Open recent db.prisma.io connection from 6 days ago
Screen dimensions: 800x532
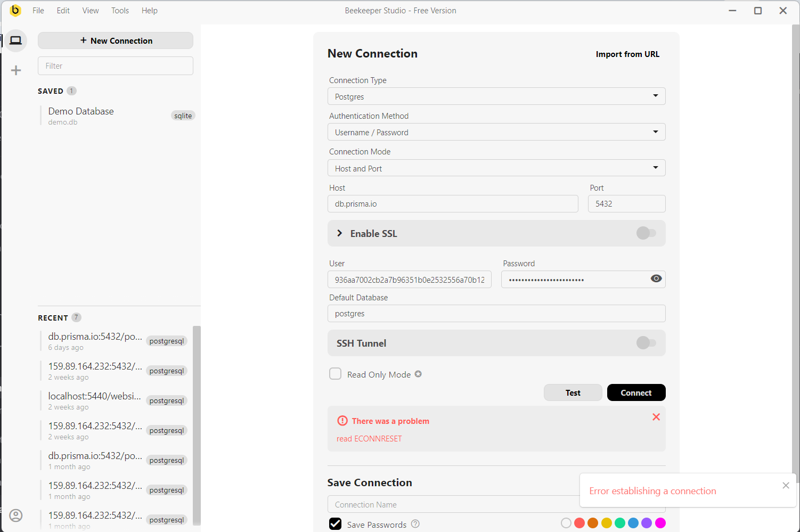point(114,341)
